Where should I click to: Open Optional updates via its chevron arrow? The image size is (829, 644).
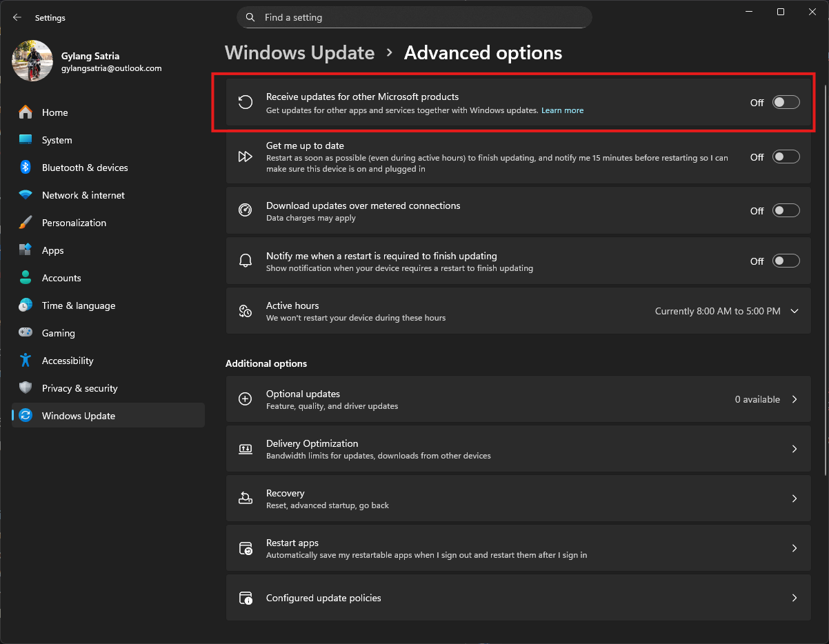[x=795, y=399]
